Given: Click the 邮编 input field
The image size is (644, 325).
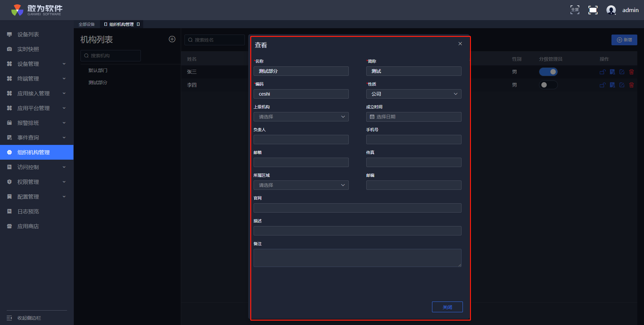Looking at the screenshot, I should click(414, 185).
